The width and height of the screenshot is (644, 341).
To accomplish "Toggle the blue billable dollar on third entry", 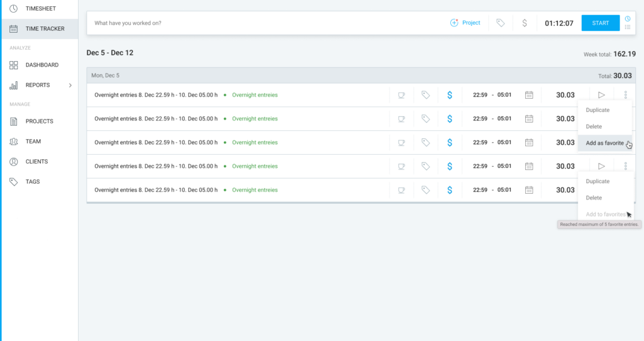I will [450, 143].
